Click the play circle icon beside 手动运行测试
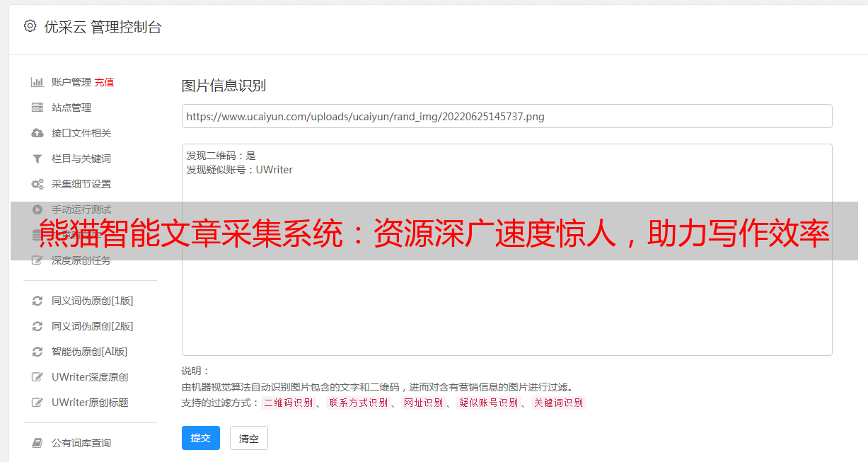This screenshot has height=462, width=868. point(37,209)
